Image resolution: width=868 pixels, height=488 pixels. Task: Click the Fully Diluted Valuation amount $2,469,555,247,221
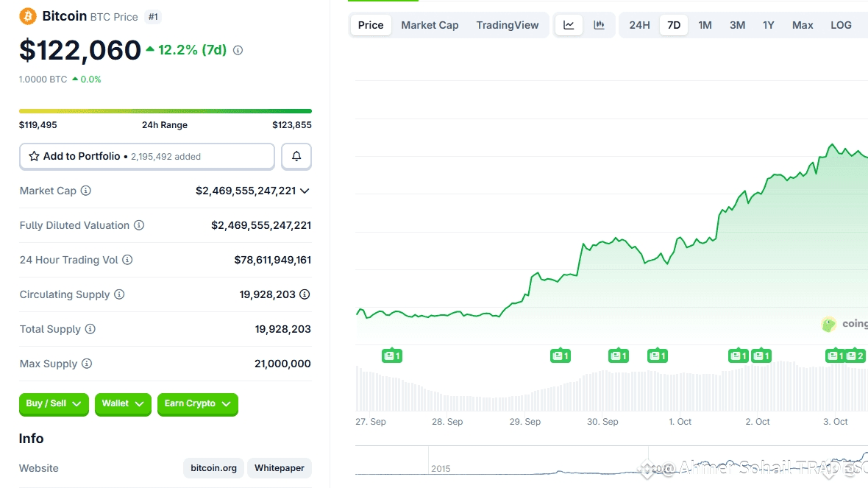260,225
